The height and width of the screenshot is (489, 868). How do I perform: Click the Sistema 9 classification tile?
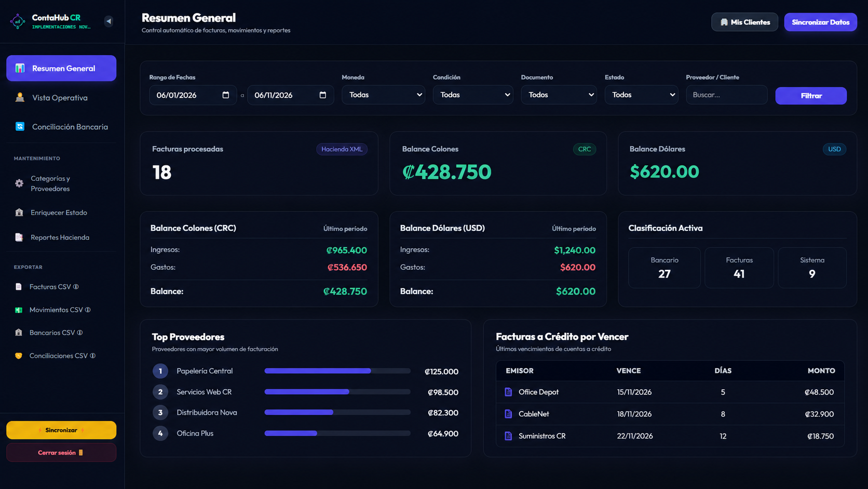(812, 268)
